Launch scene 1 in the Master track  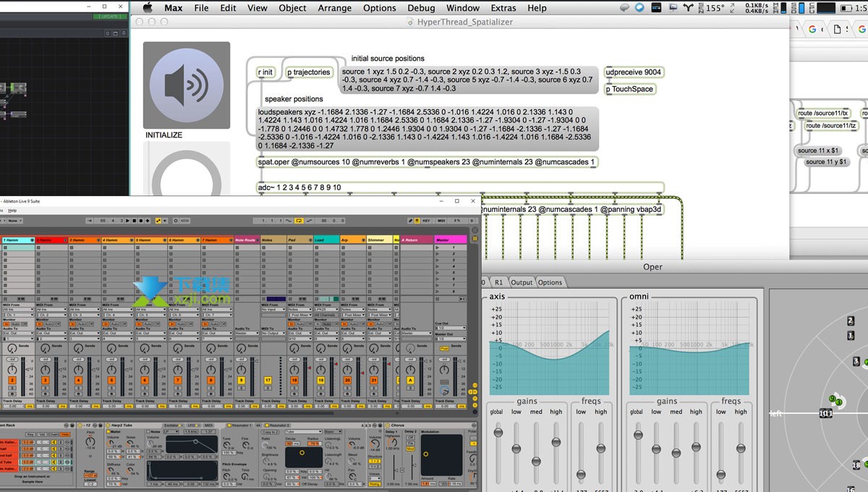437,247
